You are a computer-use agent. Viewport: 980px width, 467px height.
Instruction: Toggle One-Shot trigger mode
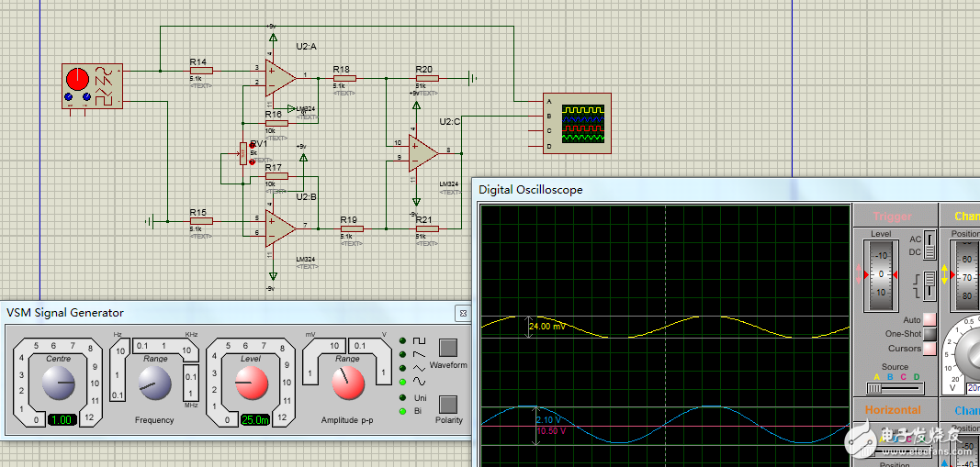pos(929,334)
